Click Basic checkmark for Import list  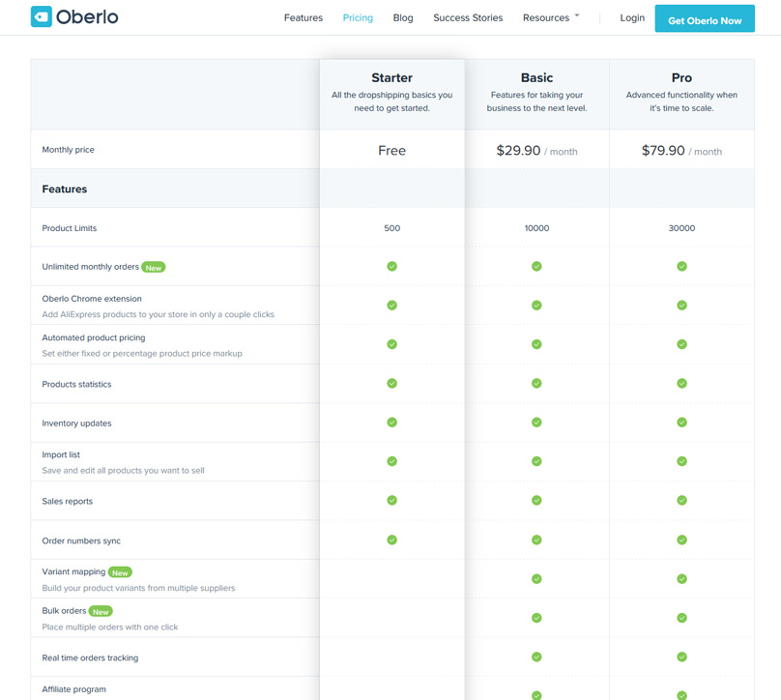click(536, 461)
